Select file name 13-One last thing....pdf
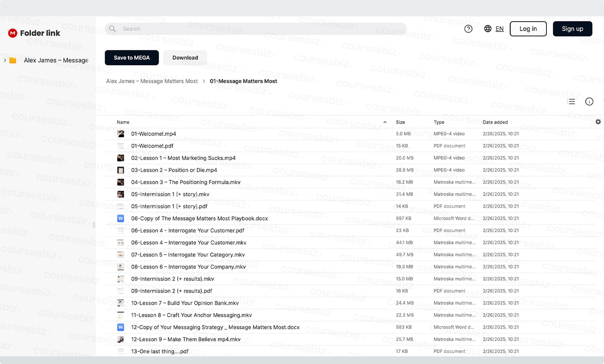The width and height of the screenshot is (604, 364). 160,351
